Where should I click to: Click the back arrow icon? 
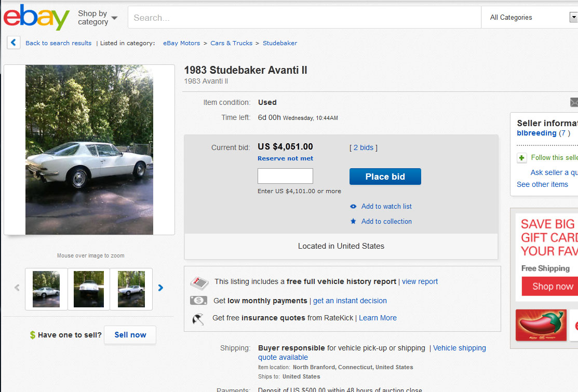coord(14,43)
